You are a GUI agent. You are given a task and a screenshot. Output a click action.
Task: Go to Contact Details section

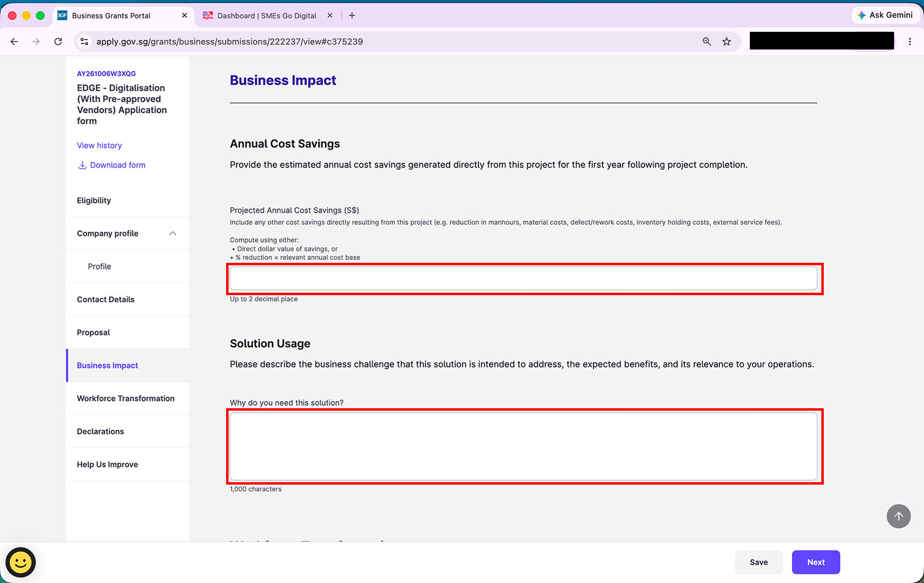click(128, 299)
